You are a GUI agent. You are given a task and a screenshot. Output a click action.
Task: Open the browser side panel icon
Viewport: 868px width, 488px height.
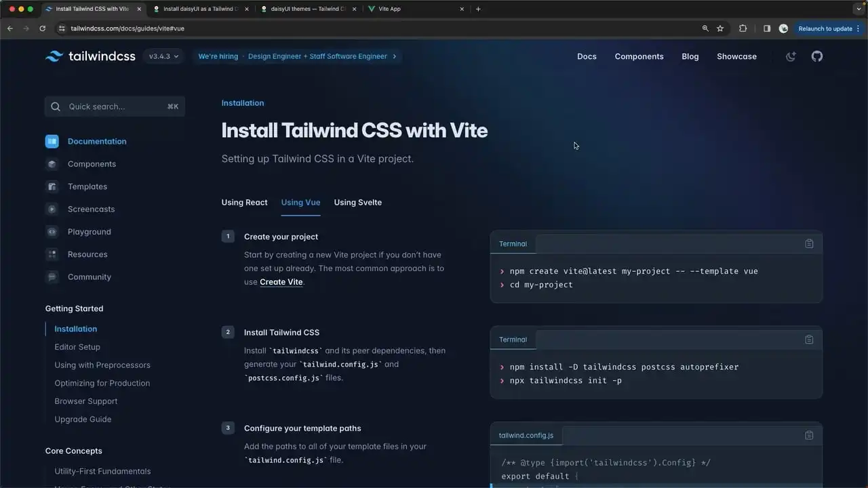tap(767, 28)
